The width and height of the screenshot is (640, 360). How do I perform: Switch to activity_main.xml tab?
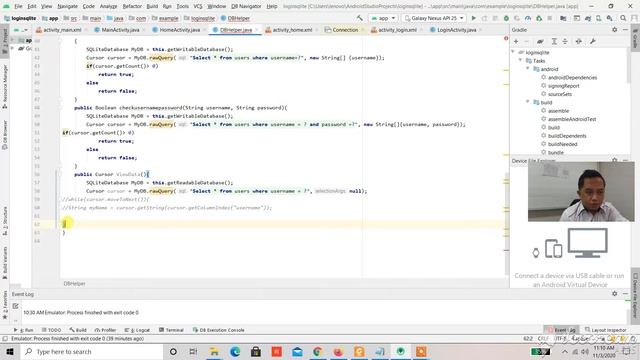click(62, 30)
